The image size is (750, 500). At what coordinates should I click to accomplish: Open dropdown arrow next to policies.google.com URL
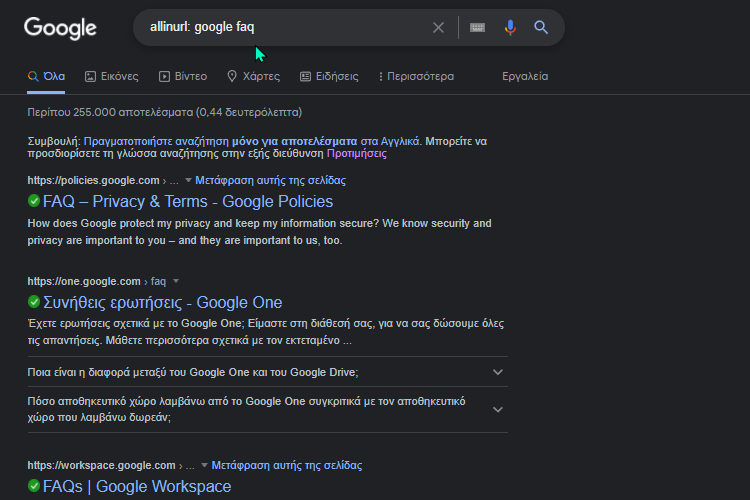[188, 180]
